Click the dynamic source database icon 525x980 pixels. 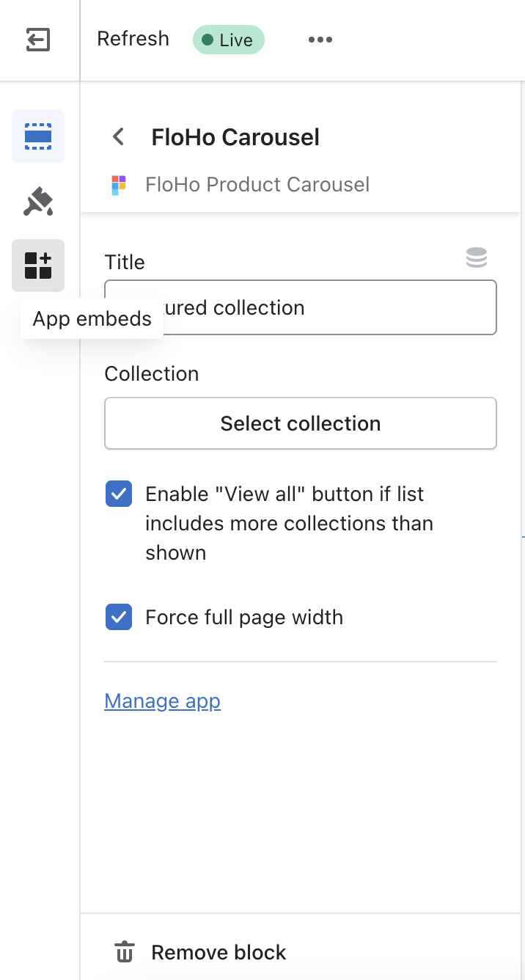477,258
